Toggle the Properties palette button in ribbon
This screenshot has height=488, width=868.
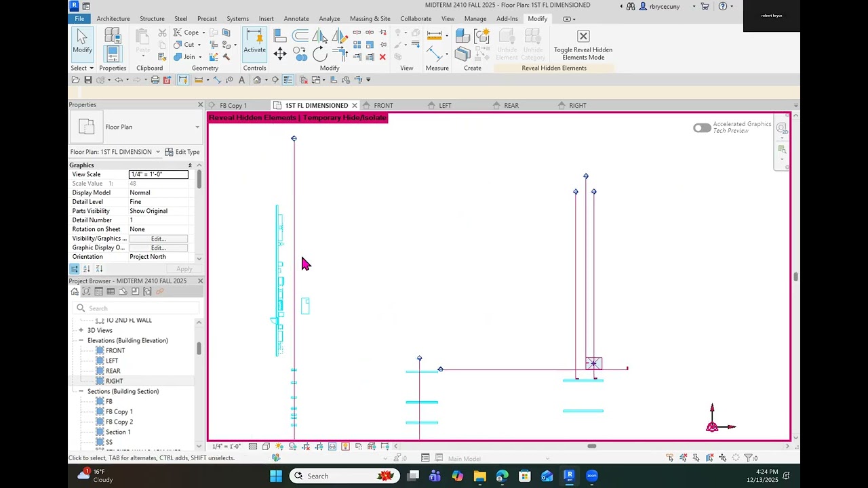[113, 54]
